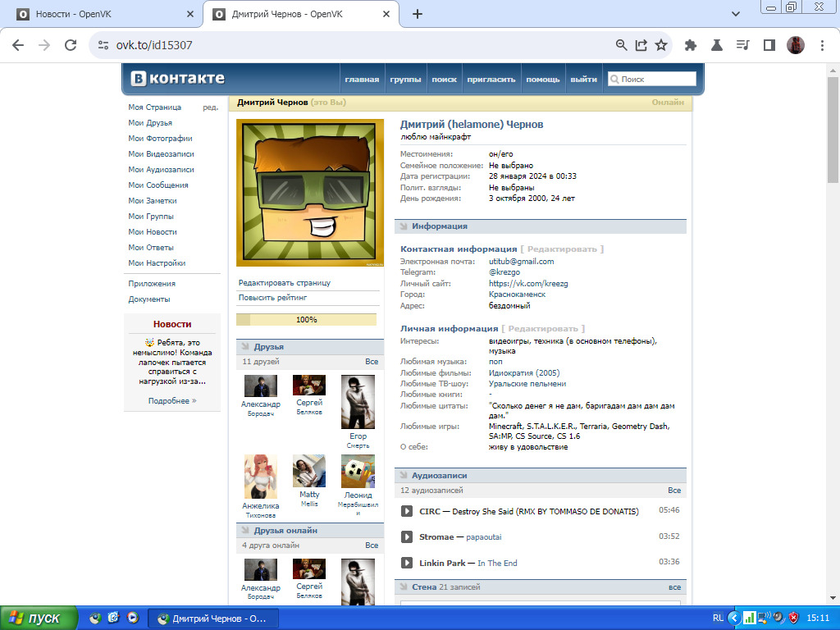Image resolution: width=840 pixels, height=630 pixels.
Task: Play the CIRC Destroy She Said track
Action: (406, 511)
